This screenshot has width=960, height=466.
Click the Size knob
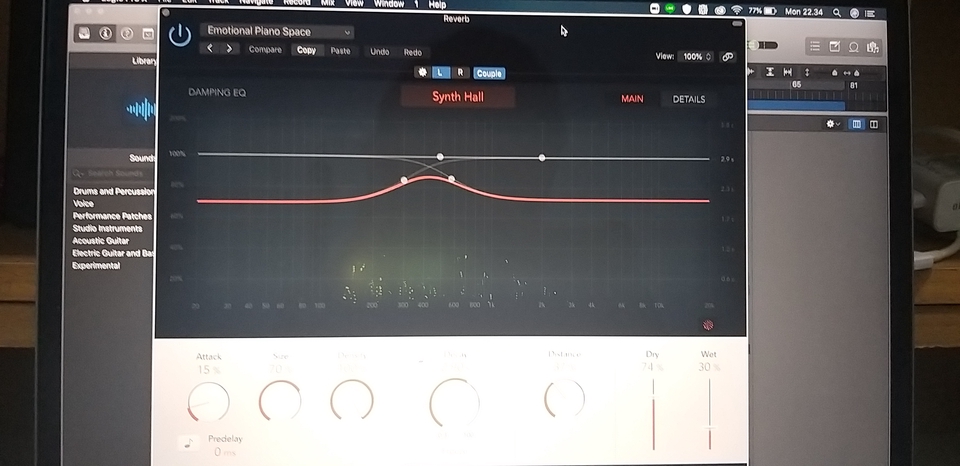click(x=280, y=400)
